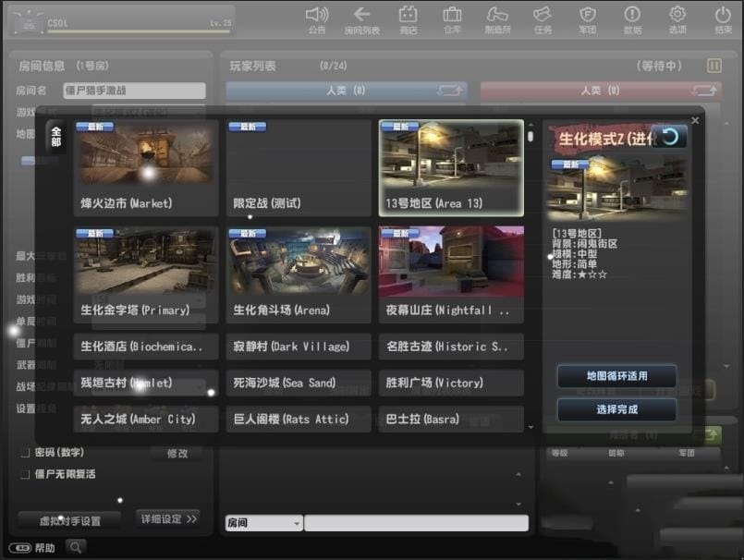Click the 结束 power exit icon

(x=723, y=15)
